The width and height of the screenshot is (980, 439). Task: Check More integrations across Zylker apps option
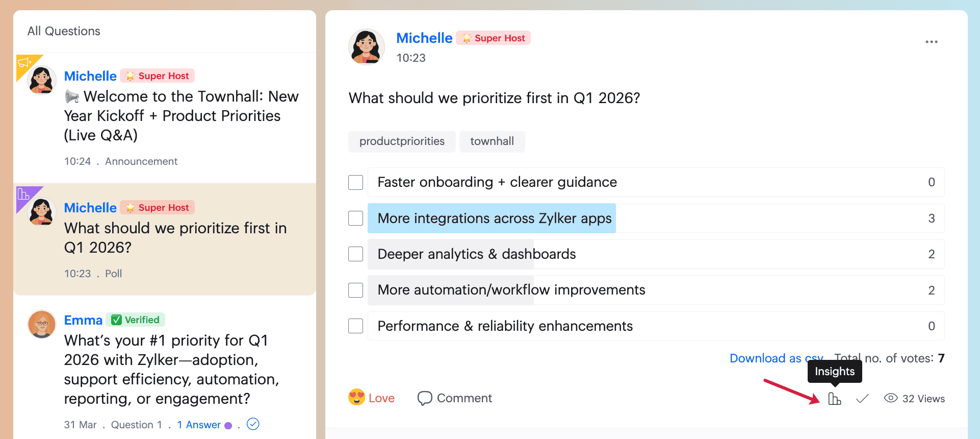coord(355,218)
